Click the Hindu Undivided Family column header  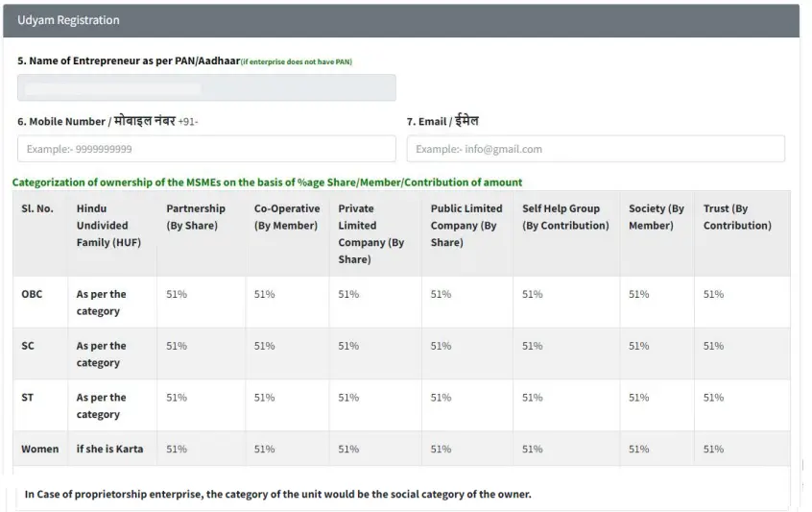(x=108, y=225)
